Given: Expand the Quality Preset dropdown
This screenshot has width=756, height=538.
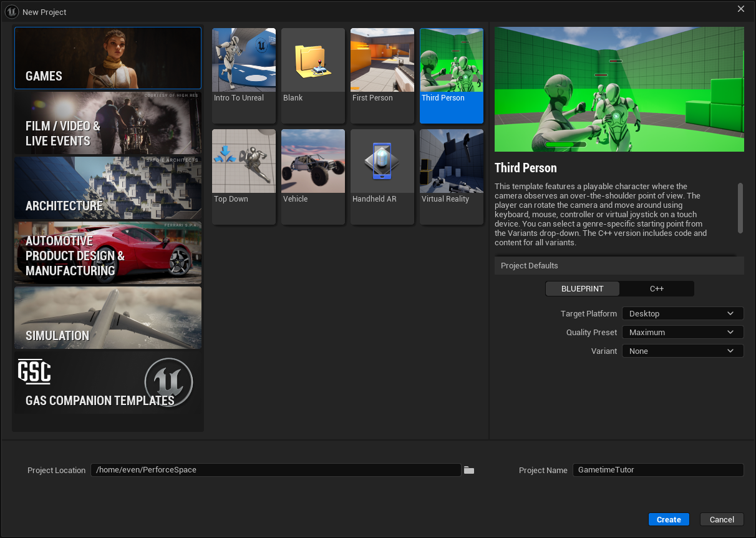Looking at the screenshot, I should pyautogui.click(x=682, y=332).
